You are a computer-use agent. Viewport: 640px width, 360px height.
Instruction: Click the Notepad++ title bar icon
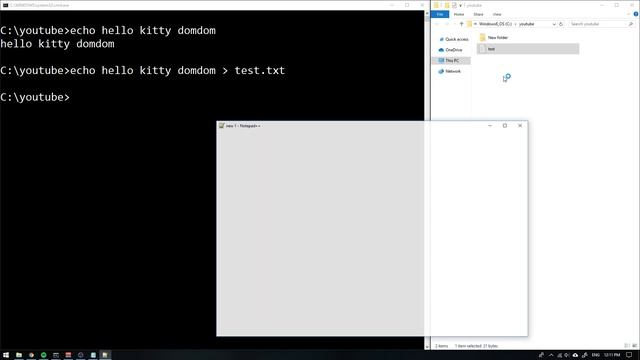(222, 126)
